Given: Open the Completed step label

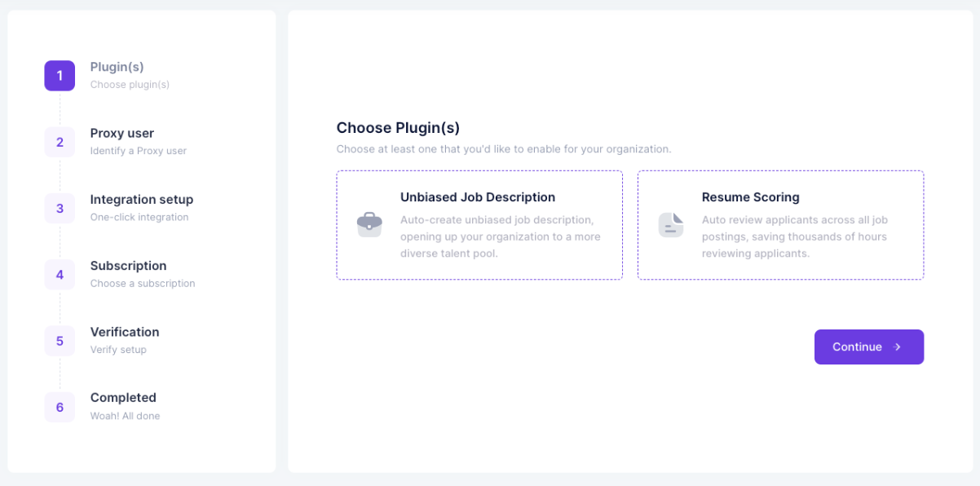Looking at the screenshot, I should pos(123,398).
